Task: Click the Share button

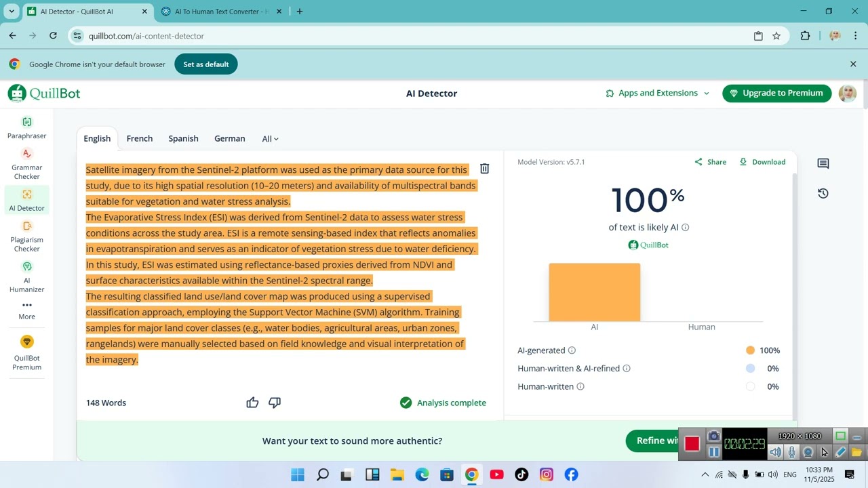Action: (x=710, y=162)
